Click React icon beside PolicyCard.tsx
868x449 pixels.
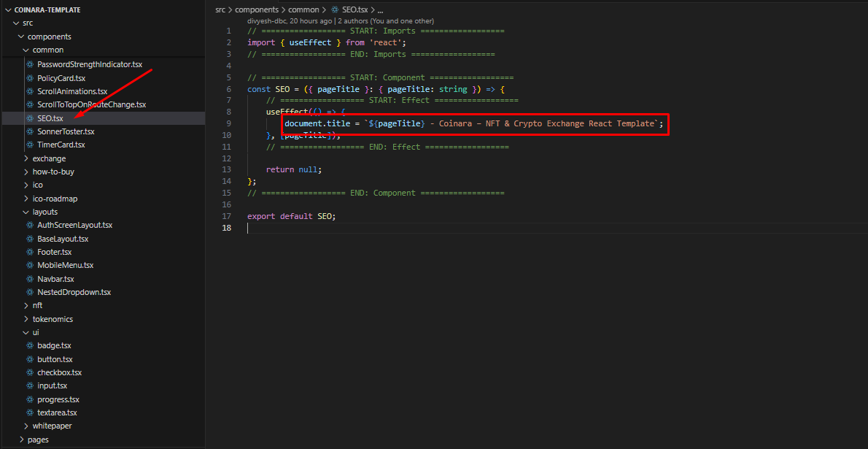tap(31, 78)
